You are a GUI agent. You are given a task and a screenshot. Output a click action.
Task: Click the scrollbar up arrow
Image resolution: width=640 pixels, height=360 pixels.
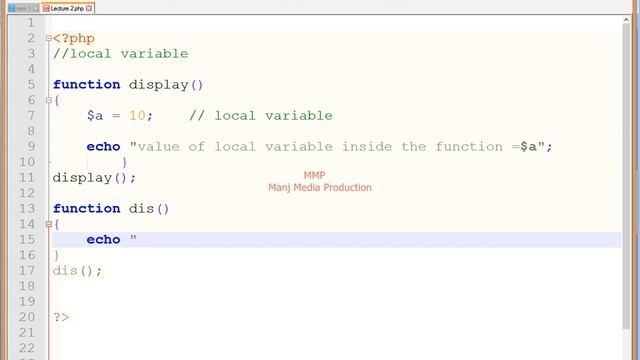point(626,20)
